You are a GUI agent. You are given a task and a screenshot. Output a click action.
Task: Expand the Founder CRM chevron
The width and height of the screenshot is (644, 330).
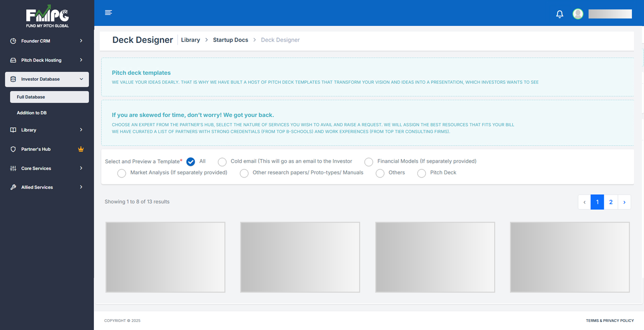point(81,41)
